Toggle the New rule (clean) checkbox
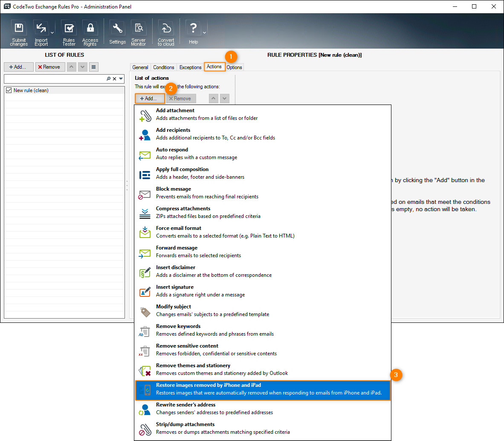The image size is (504, 441). coord(9,90)
